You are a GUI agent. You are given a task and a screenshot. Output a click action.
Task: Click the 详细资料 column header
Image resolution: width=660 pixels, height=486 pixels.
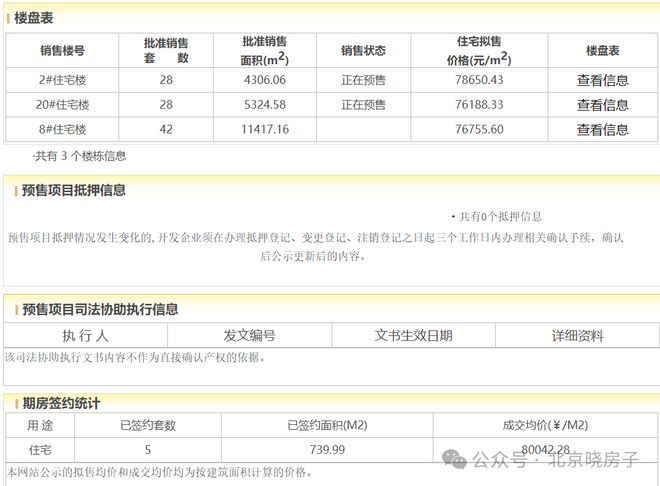point(578,336)
